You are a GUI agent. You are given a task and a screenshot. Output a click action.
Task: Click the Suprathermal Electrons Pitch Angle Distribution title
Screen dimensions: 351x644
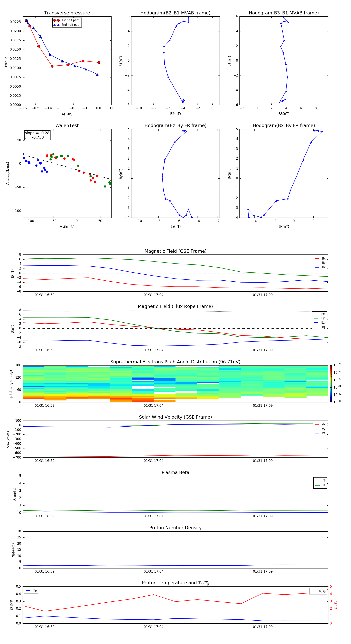[175, 362]
